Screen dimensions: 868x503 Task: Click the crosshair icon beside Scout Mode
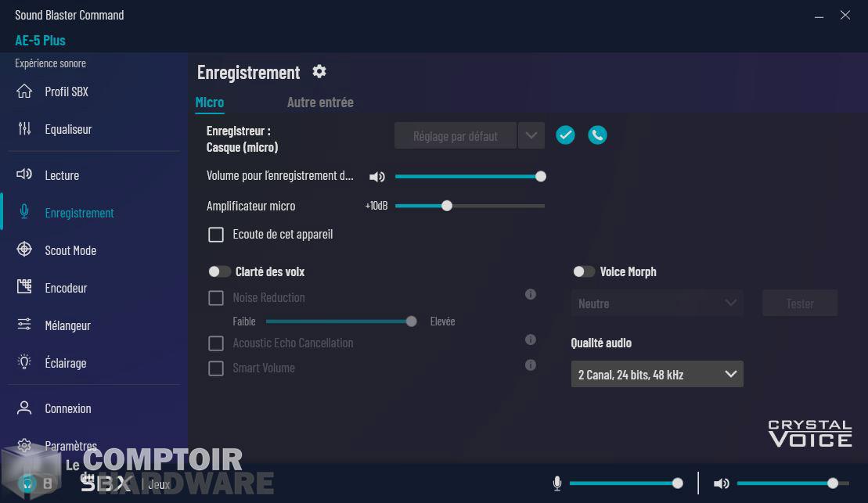click(24, 250)
